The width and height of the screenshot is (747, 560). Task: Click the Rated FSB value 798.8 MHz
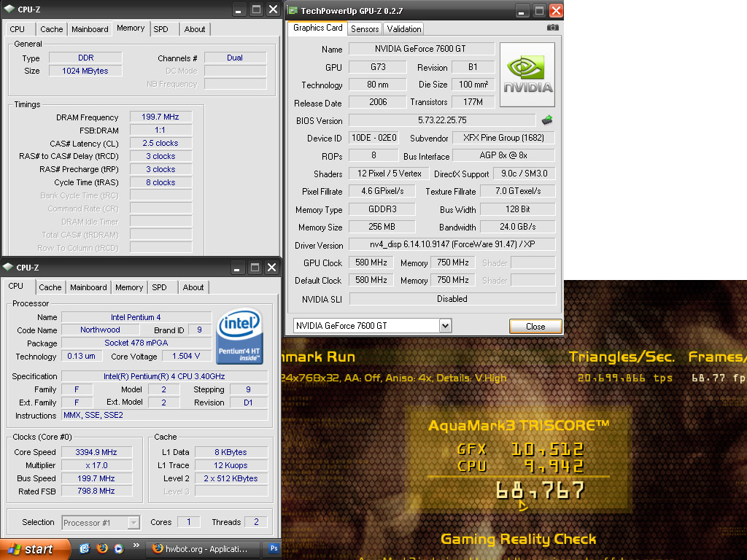click(x=96, y=491)
